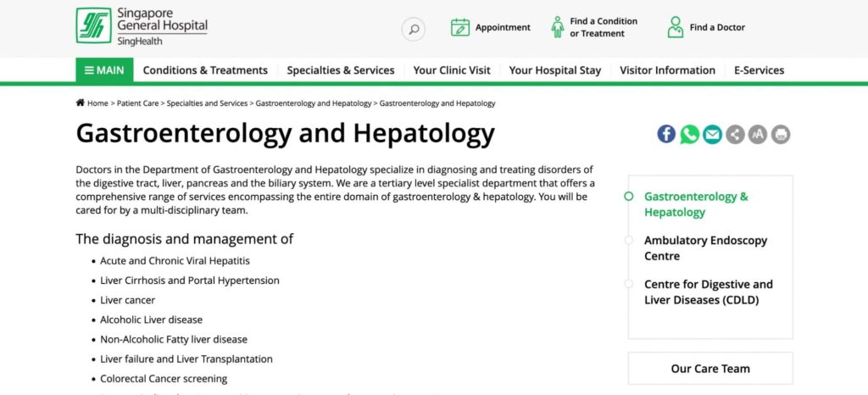Go to Your Clinic Visit menu
The height and width of the screenshot is (395, 868).
tap(452, 70)
